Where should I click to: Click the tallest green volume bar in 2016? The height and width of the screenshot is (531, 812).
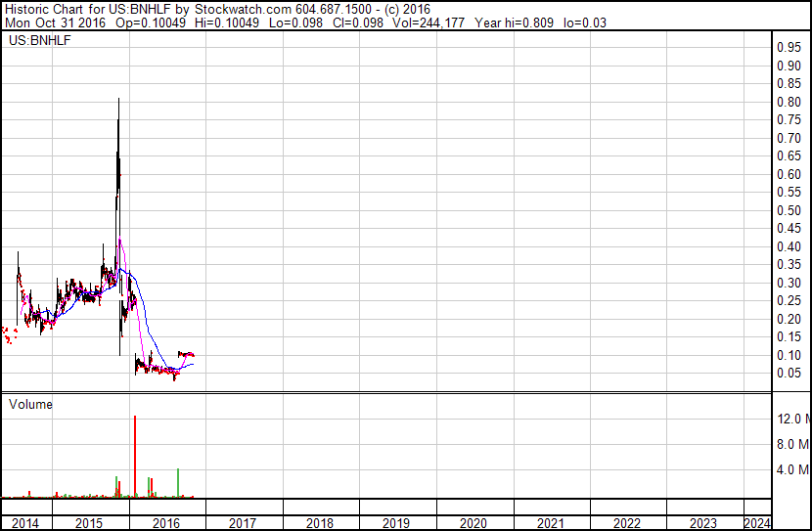(178, 482)
